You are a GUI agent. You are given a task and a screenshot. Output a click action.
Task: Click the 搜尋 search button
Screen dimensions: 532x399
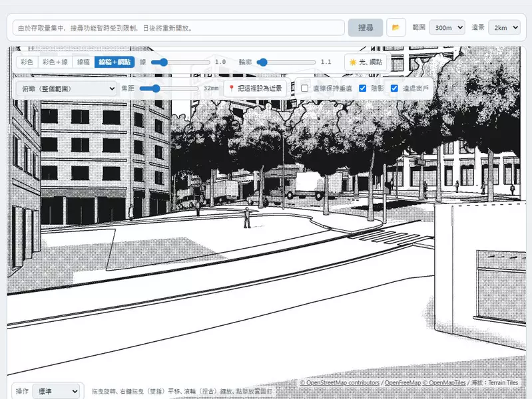click(x=366, y=27)
